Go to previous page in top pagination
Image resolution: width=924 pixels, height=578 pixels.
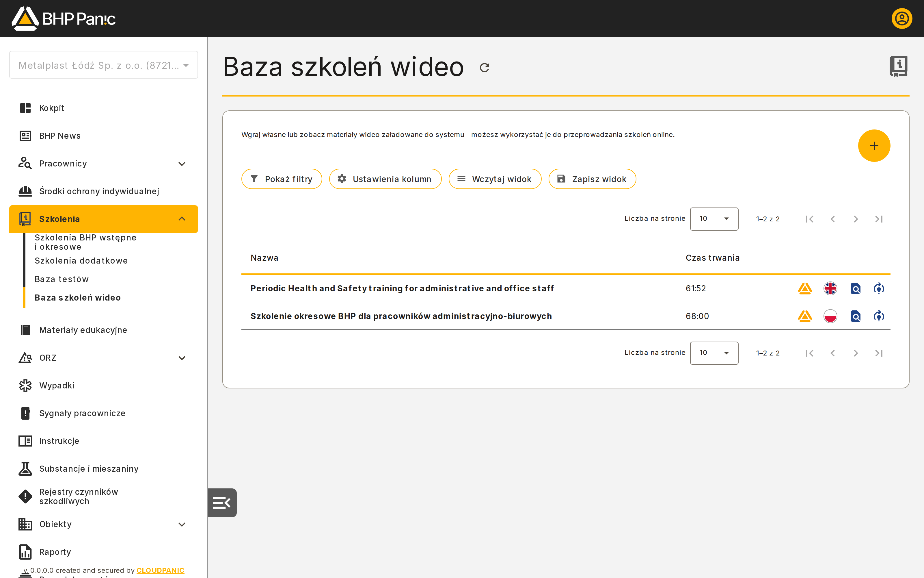833,219
